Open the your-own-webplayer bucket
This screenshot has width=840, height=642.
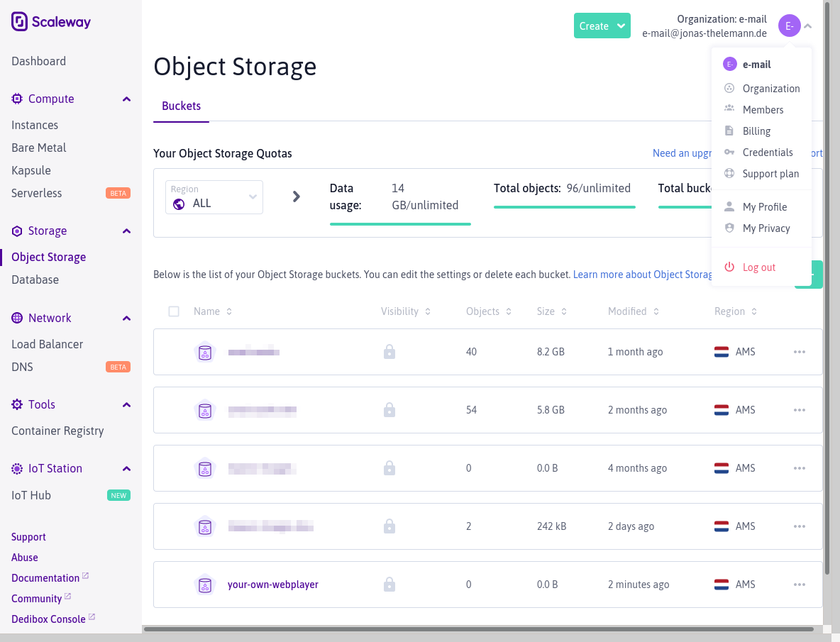click(x=272, y=585)
